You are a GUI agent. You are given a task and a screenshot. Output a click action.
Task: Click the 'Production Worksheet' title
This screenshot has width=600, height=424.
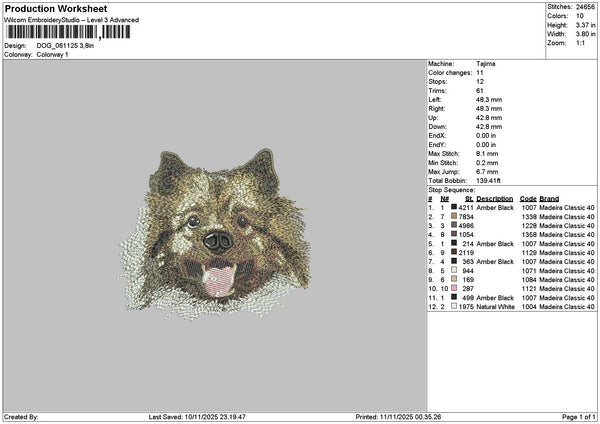[56, 8]
